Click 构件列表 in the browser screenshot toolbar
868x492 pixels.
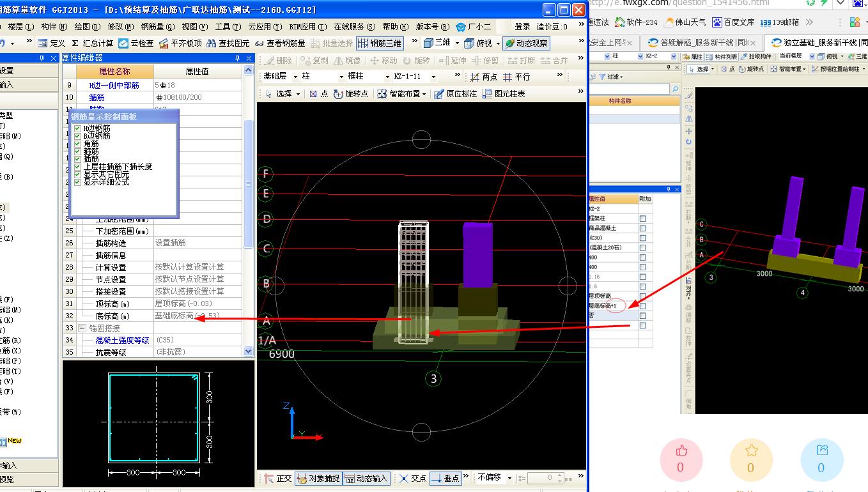pyautogui.click(x=722, y=57)
